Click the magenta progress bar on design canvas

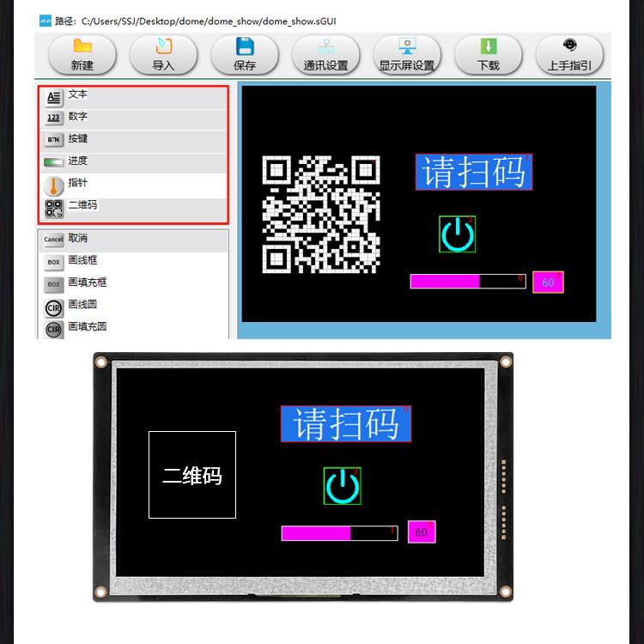pyautogui.click(x=468, y=282)
